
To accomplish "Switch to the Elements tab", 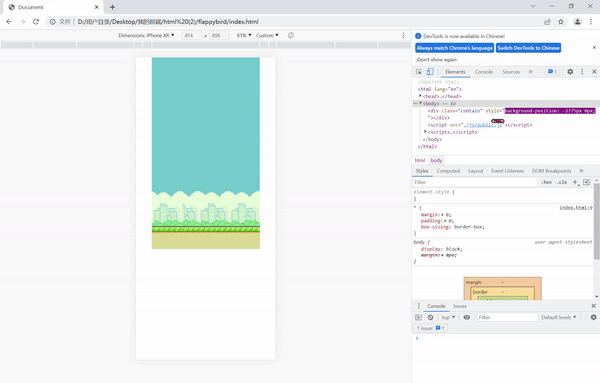I will point(455,72).
